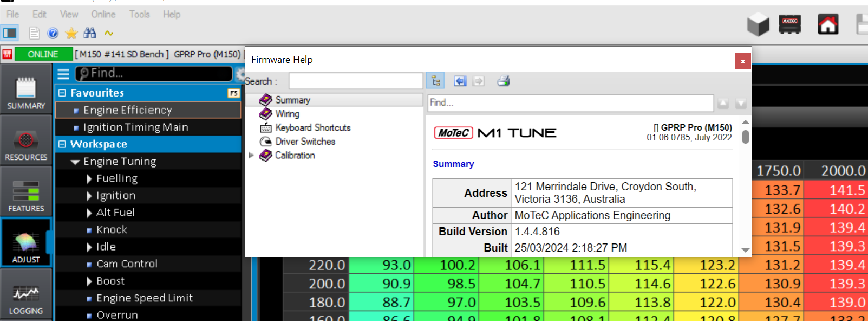Click the MoTeC ECU device icon
The width and height of the screenshot is (868, 321).
[789, 24]
